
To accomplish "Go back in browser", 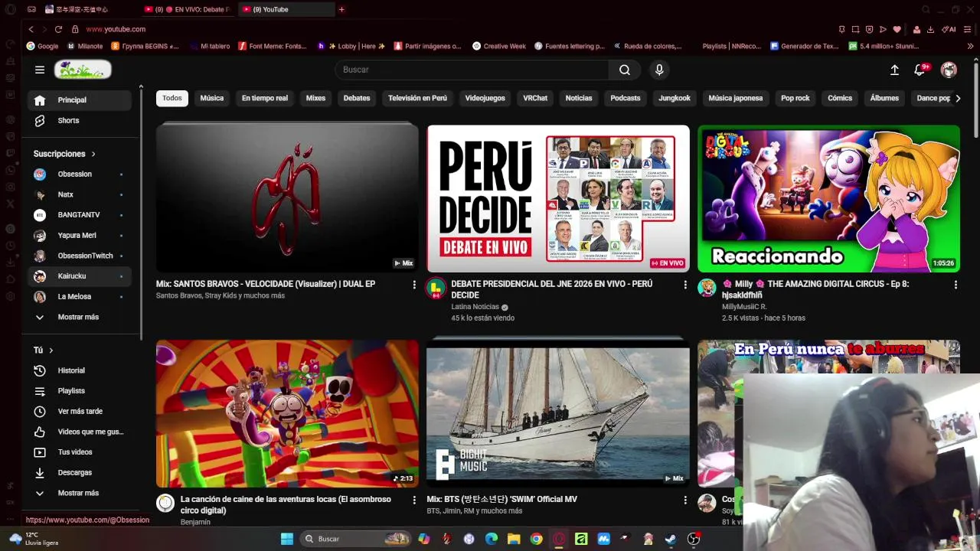I will pos(31,29).
